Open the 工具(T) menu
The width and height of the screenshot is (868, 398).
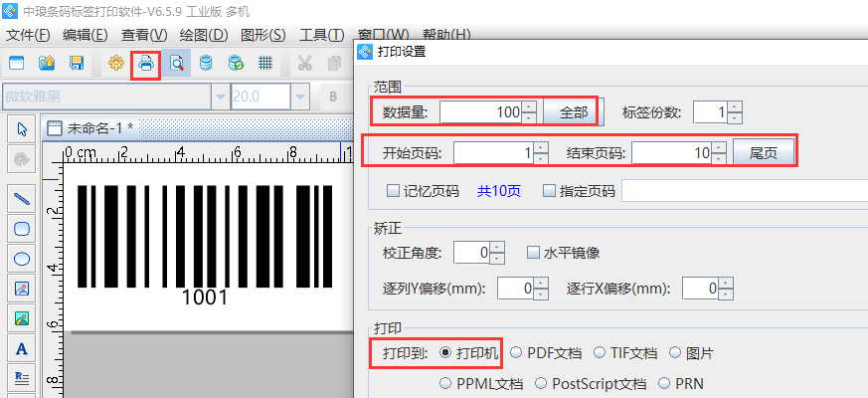point(321,35)
